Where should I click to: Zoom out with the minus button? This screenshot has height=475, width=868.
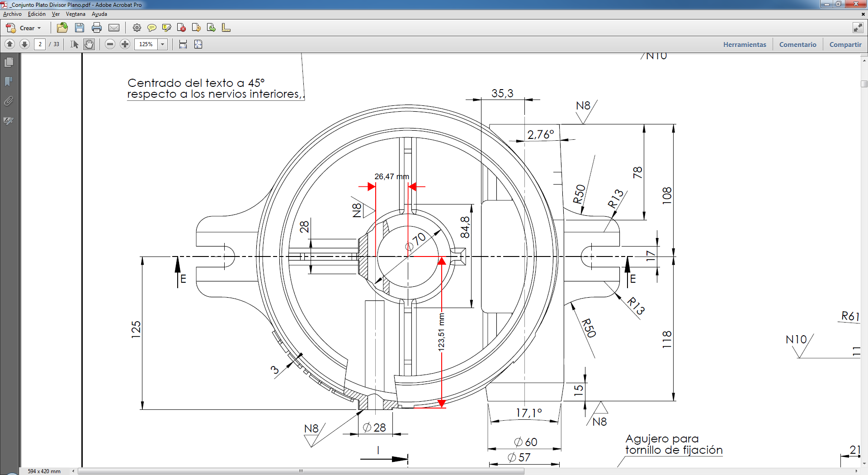pyautogui.click(x=110, y=44)
